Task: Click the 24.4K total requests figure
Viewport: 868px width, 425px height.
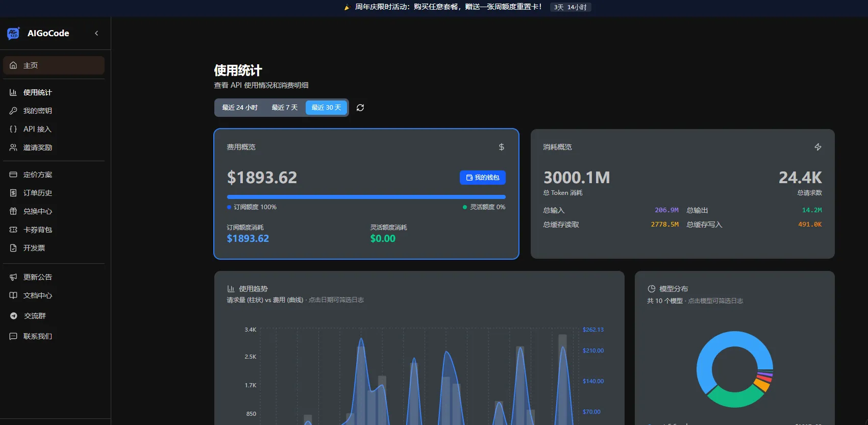Action: tap(800, 178)
